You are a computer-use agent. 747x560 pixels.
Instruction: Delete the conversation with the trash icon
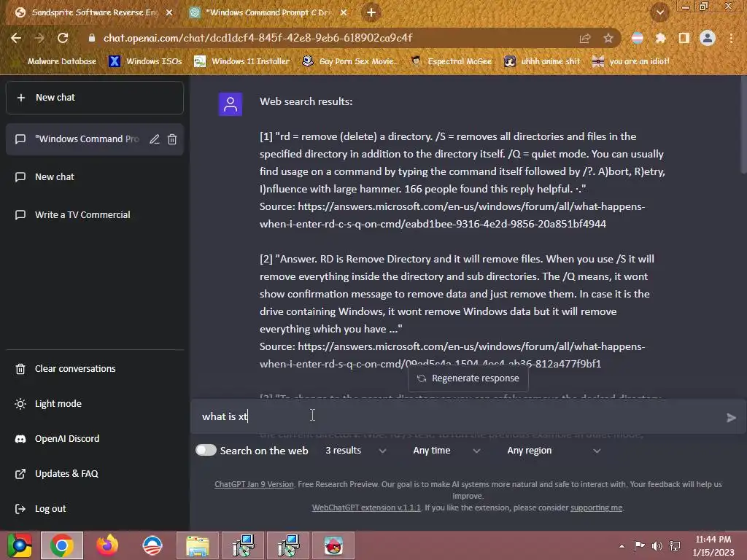pyautogui.click(x=172, y=139)
